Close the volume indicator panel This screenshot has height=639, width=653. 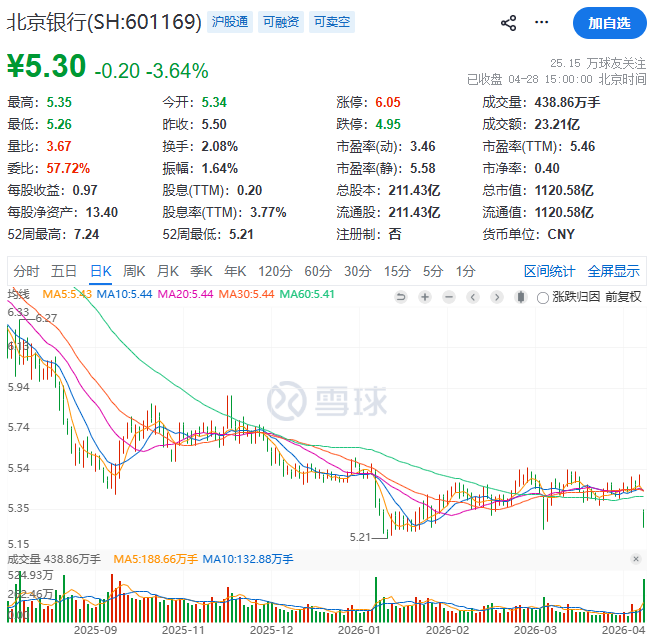click(636, 559)
